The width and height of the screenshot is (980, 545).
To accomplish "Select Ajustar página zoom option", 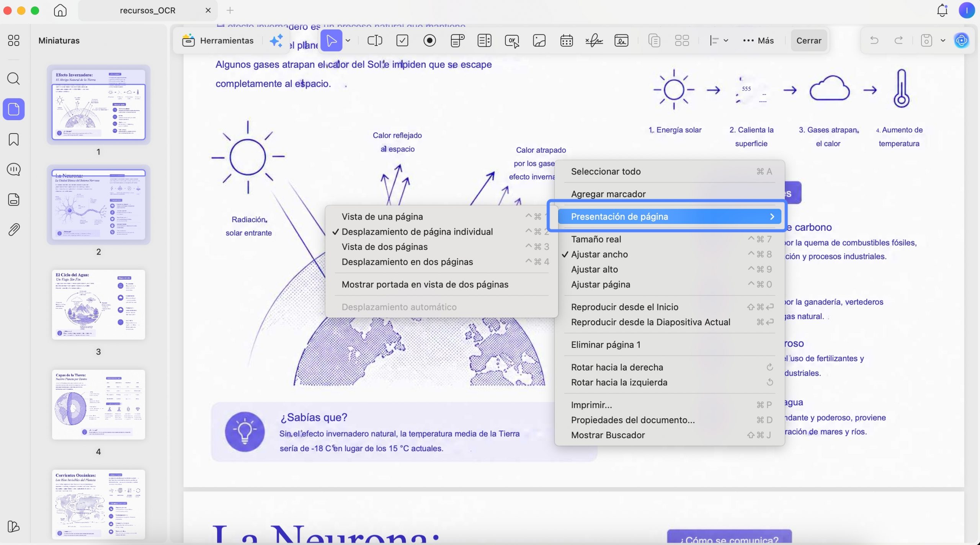I will pyautogui.click(x=669, y=284).
